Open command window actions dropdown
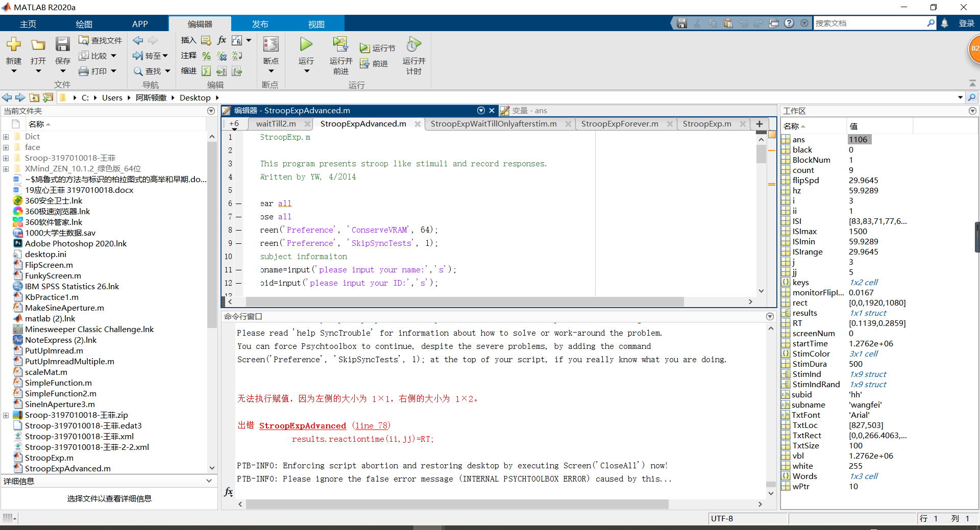The height and width of the screenshot is (530, 980). (770, 316)
